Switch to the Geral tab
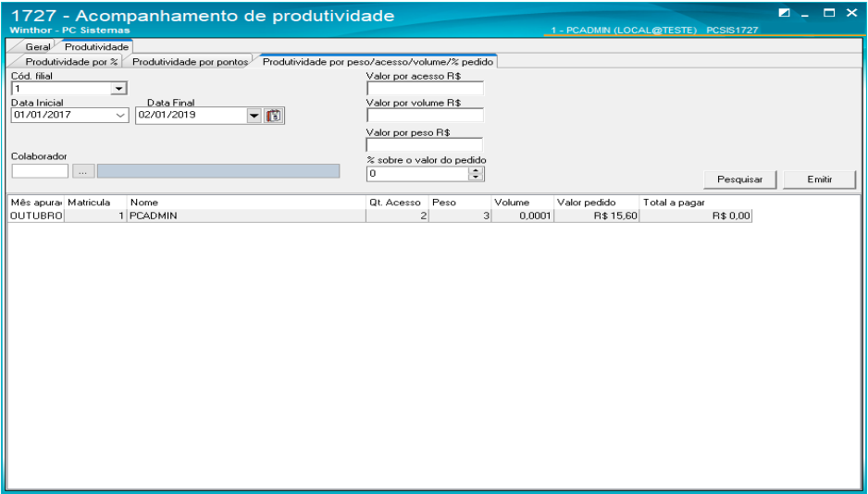This screenshot has width=868, height=494. 37,47
